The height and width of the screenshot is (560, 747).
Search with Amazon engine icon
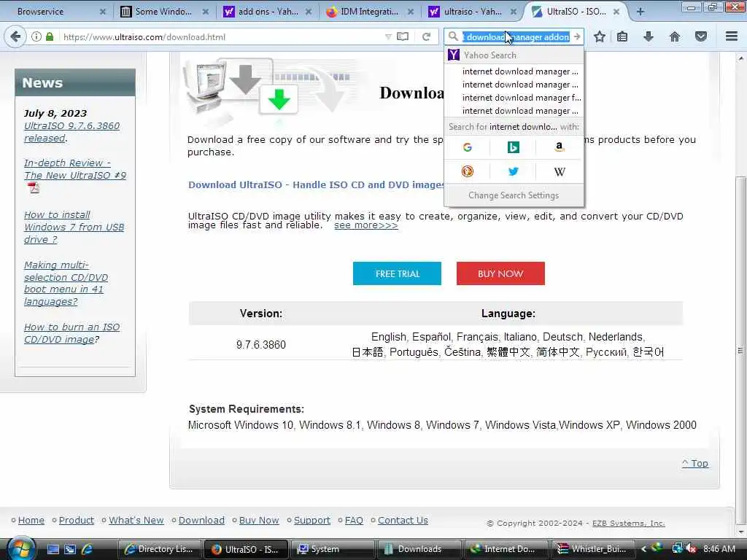tap(560, 147)
